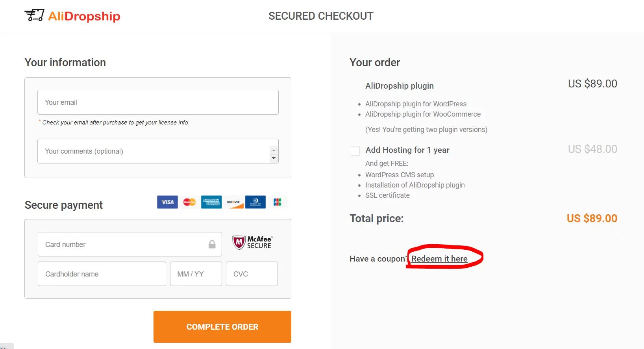644x349 pixels.
Task: Check the Add Hosting for 1 year box
Action: click(x=355, y=151)
